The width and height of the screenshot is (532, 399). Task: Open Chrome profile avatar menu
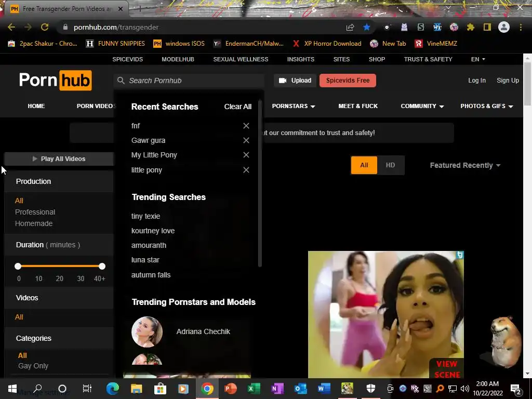[x=504, y=27]
